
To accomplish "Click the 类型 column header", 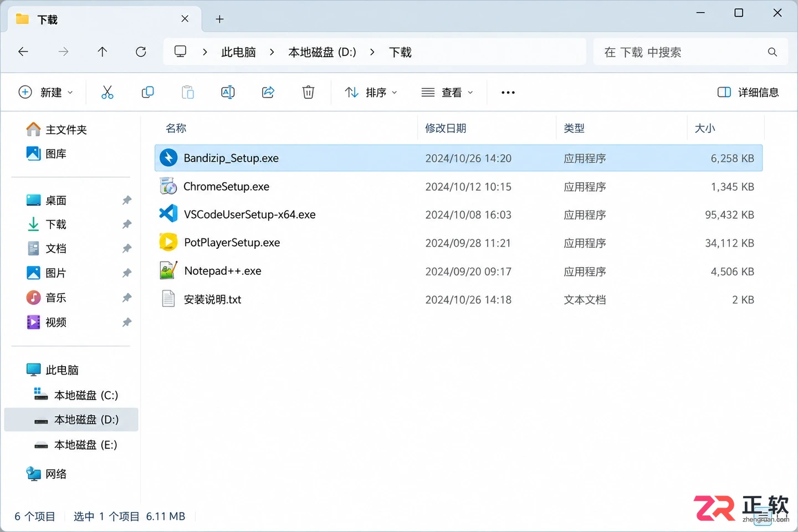I will 574,129.
